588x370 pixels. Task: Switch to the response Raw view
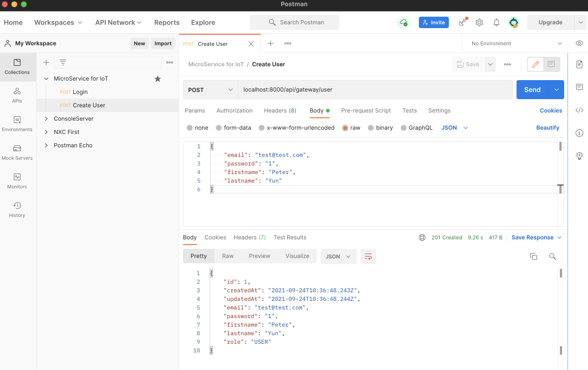tap(228, 256)
